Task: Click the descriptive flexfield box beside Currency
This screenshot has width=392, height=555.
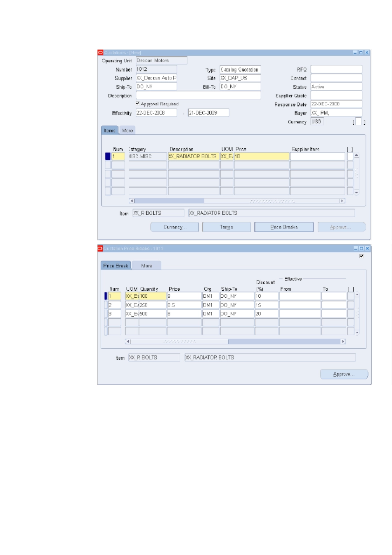Action: (x=359, y=121)
